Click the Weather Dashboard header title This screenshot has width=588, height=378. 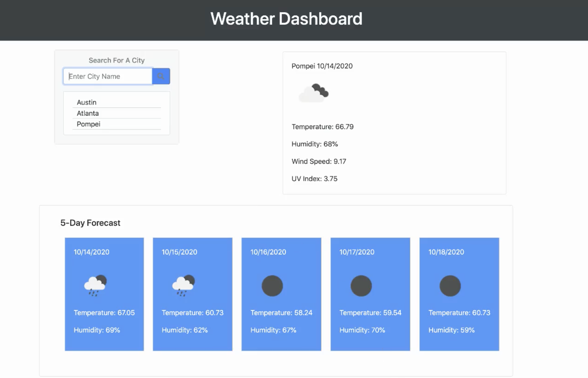[x=286, y=19]
